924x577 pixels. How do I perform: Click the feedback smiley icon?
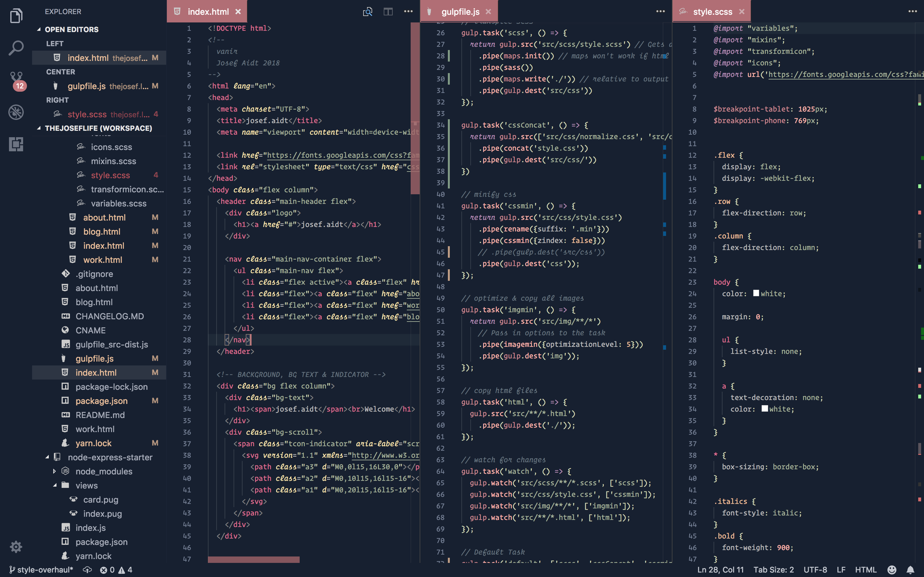click(x=892, y=570)
